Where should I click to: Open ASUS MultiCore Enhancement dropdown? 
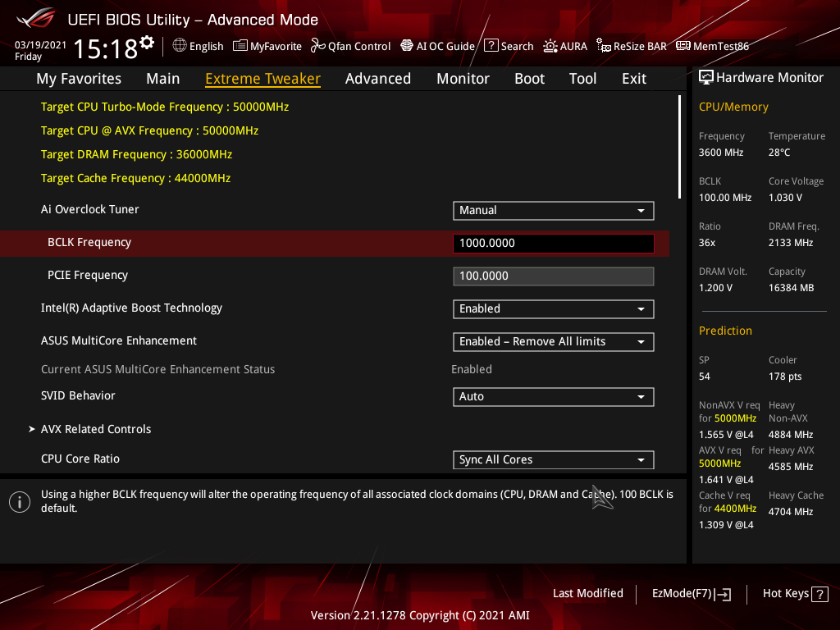554,342
